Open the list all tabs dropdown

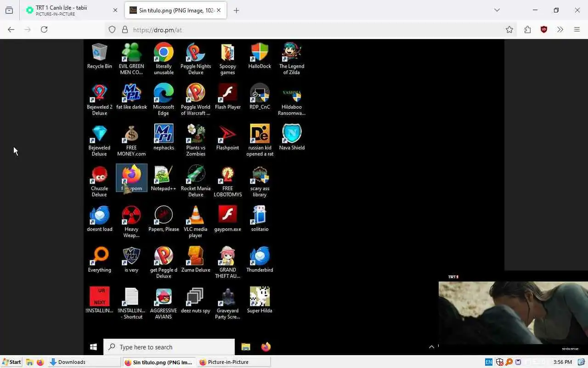497,10
